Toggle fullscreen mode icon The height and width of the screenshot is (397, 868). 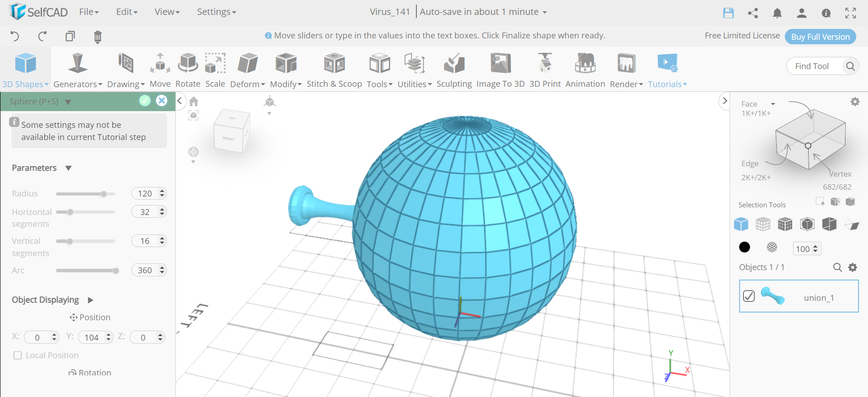pos(850,13)
